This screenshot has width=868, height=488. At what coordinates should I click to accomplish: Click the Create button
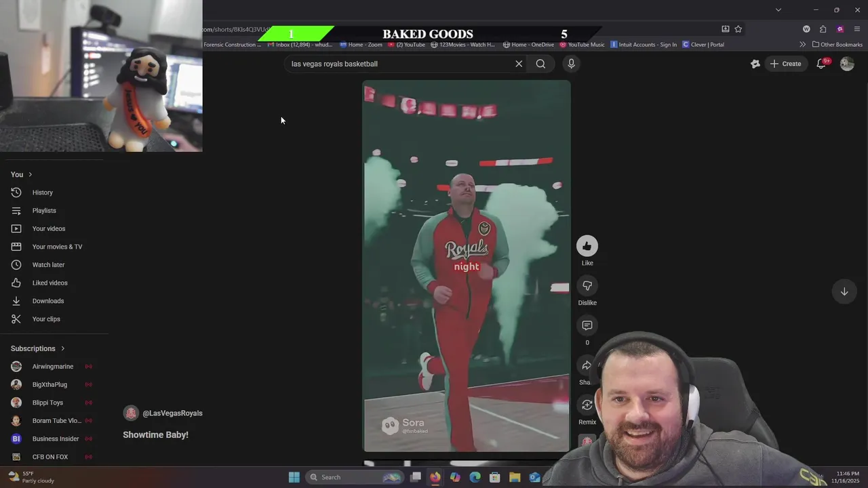click(x=786, y=64)
